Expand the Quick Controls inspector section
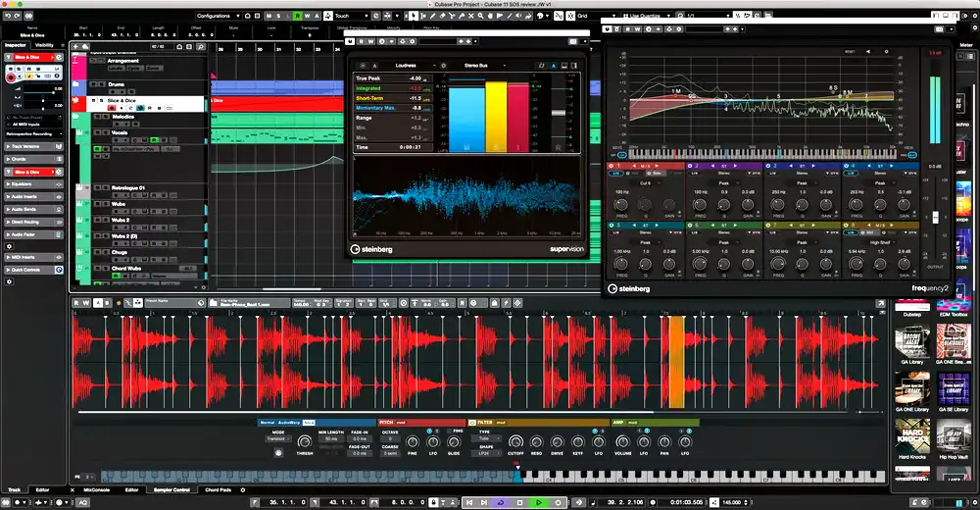Image resolution: width=980 pixels, height=510 pixels. click(33, 270)
